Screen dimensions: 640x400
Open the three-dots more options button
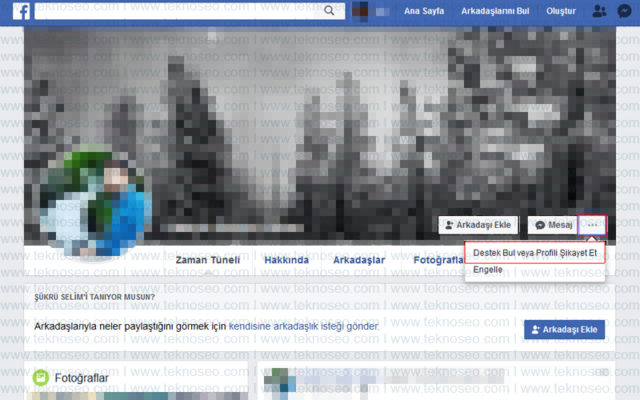[592, 225]
